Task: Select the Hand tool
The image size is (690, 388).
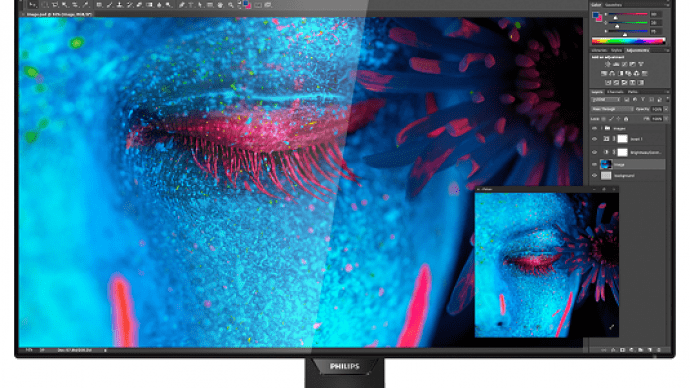Action: pyautogui.click(x=220, y=5)
